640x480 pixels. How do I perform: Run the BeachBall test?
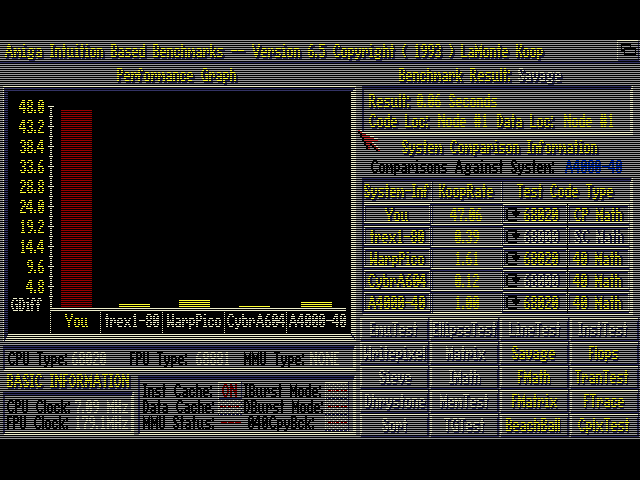click(x=533, y=426)
